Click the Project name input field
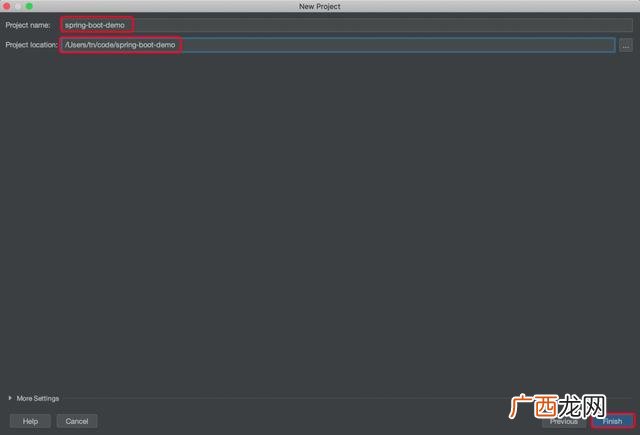This screenshot has width=640, height=435. [x=346, y=25]
